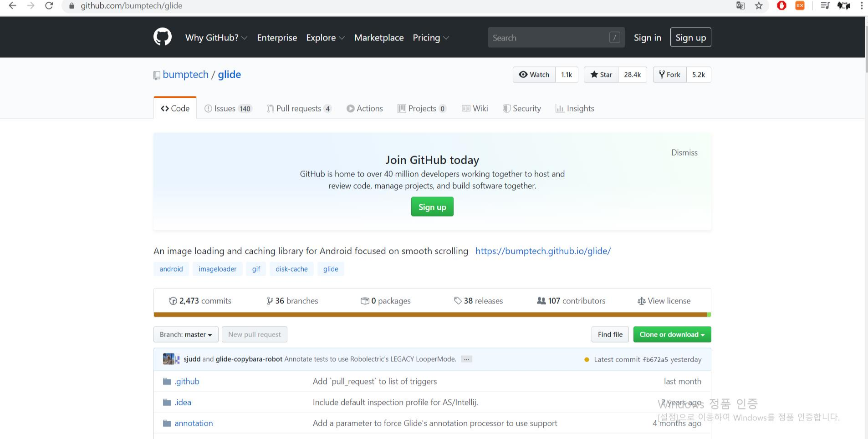Image resolution: width=868 pixels, height=439 pixels.
Task: Open bumptech owner link
Action: tap(185, 75)
